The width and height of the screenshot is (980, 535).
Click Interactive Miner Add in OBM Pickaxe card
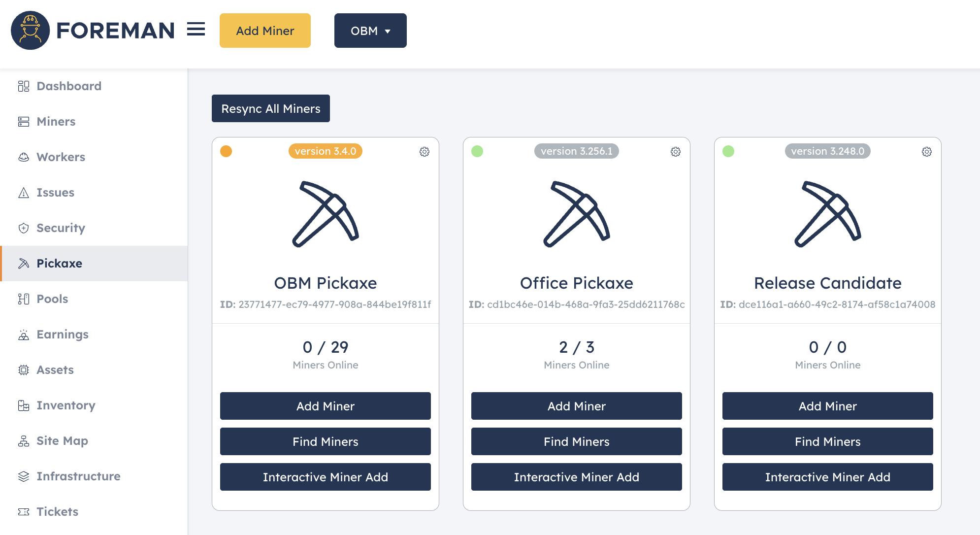326,477
